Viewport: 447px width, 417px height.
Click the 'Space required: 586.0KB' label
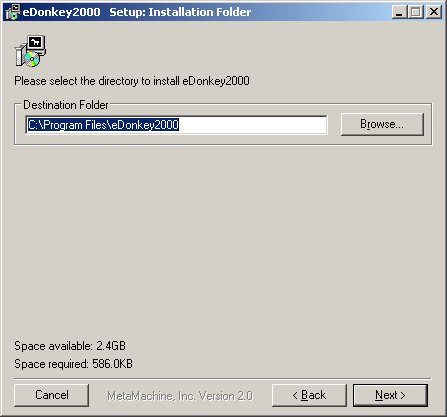pos(73,364)
